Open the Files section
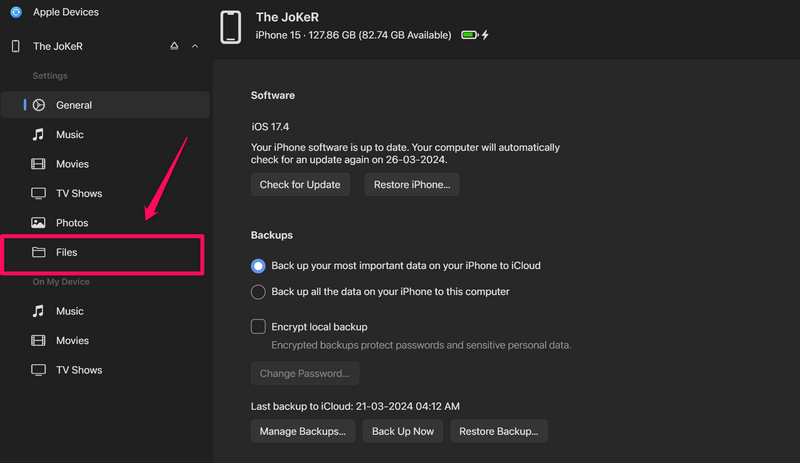The height and width of the screenshot is (463, 800). [66, 252]
